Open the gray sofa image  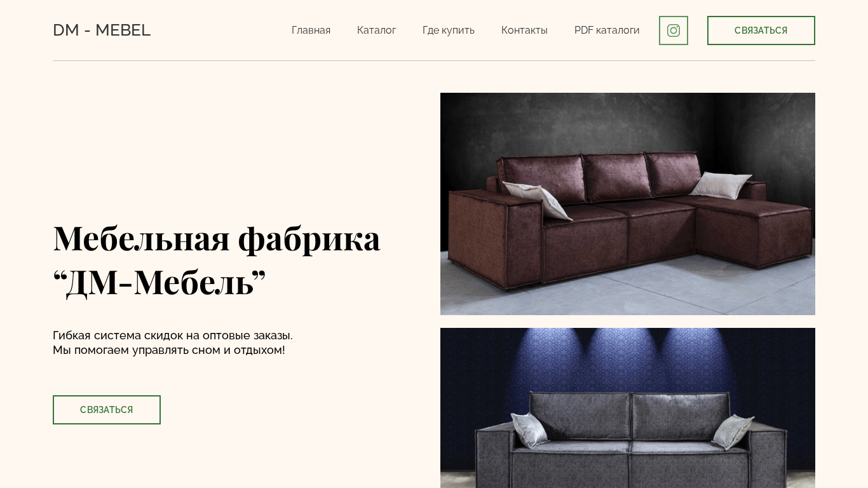coord(628,408)
